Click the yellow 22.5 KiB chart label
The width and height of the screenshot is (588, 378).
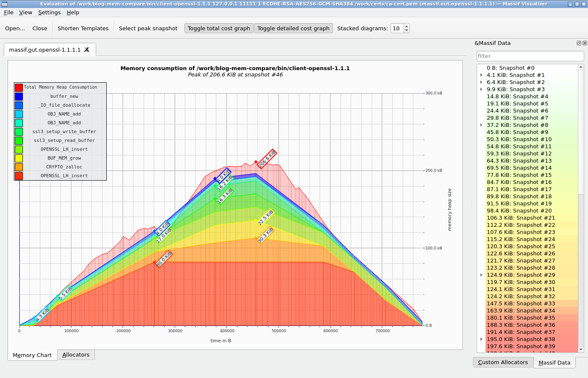pyautogui.click(x=265, y=217)
